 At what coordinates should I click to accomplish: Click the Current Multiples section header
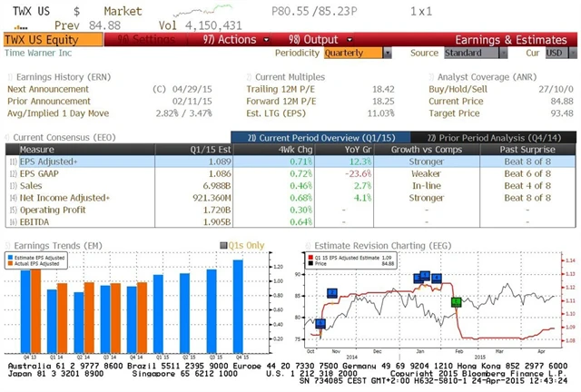[292, 77]
